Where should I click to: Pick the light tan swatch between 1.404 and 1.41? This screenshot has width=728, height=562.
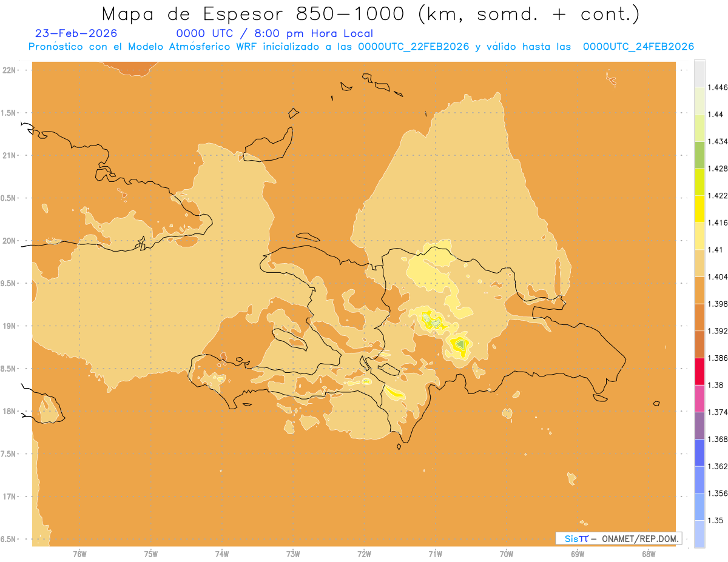(x=700, y=263)
